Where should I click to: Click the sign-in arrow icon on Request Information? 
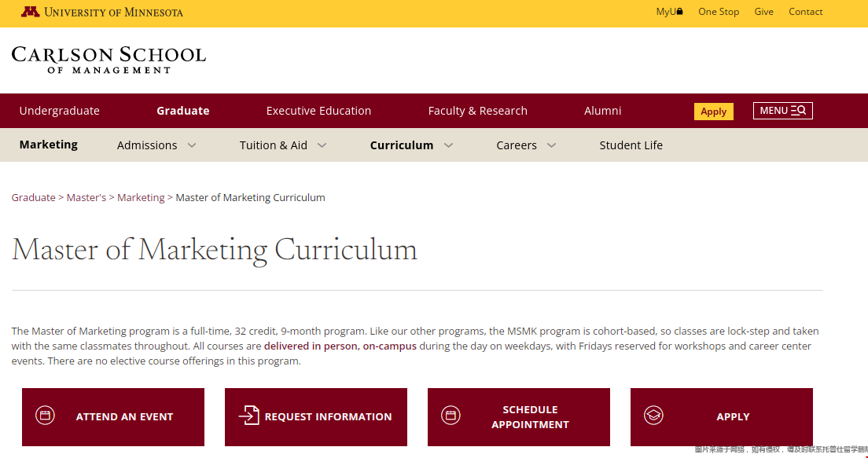(249, 415)
